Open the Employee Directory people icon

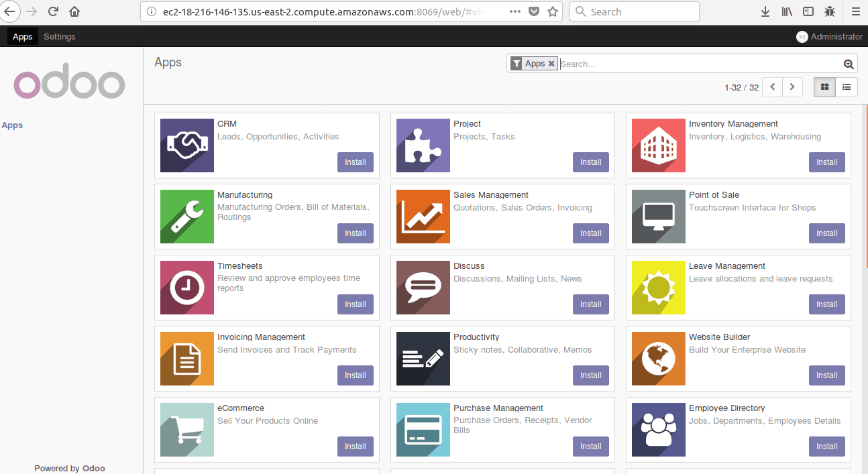click(x=659, y=430)
